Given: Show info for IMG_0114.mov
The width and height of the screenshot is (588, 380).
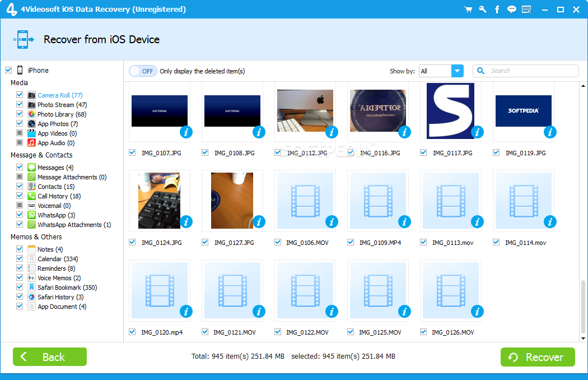Looking at the screenshot, I should click(550, 222).
